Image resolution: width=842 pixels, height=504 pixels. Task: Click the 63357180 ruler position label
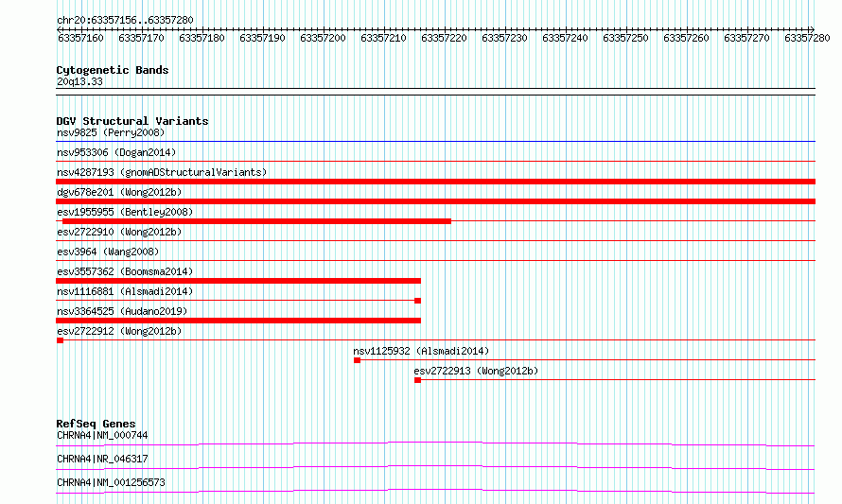pyautogui.click(x=202, y=38)
